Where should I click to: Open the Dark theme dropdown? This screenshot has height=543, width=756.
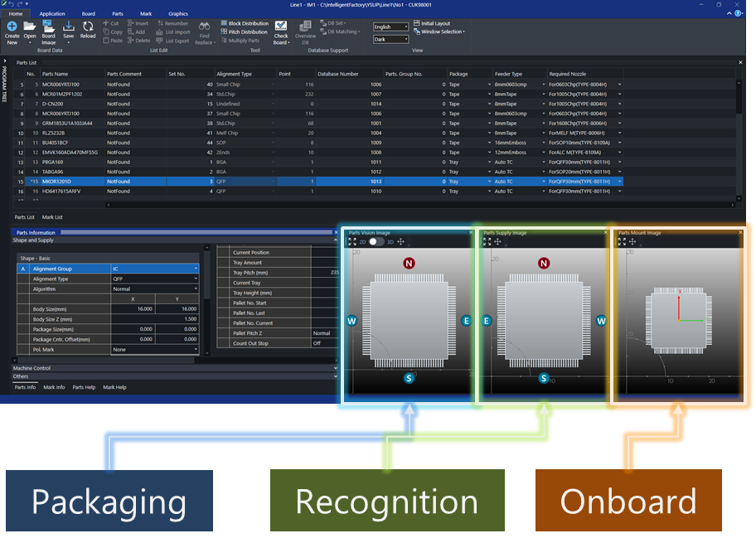tap(391, 39)
